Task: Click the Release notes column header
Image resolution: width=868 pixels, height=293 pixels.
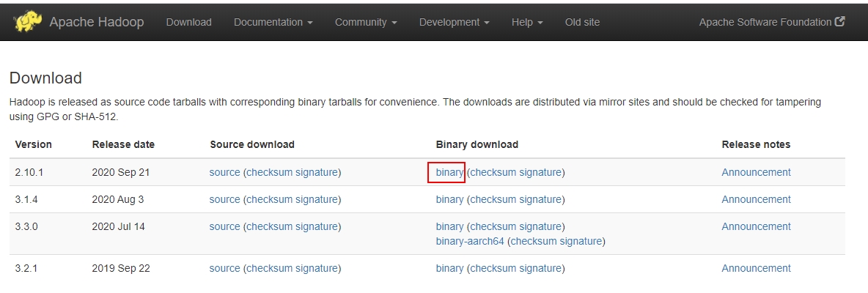Action: pyautogui.click(x=756, y=144)
